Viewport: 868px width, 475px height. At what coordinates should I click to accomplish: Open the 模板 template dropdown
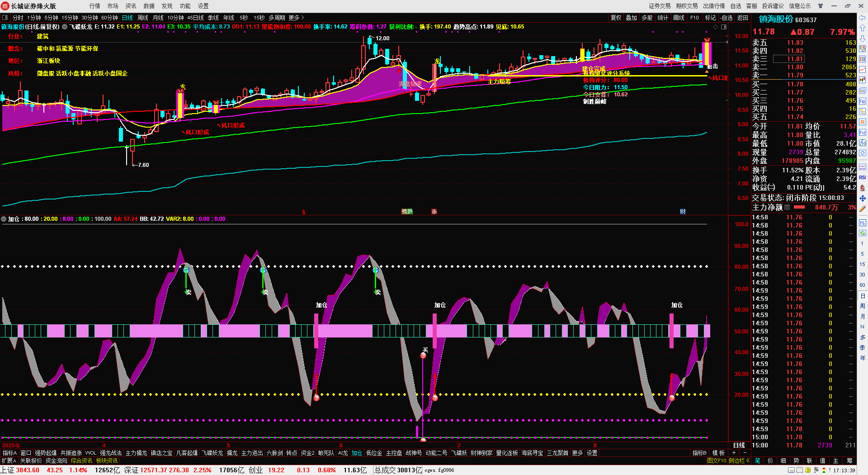(718, 453)
